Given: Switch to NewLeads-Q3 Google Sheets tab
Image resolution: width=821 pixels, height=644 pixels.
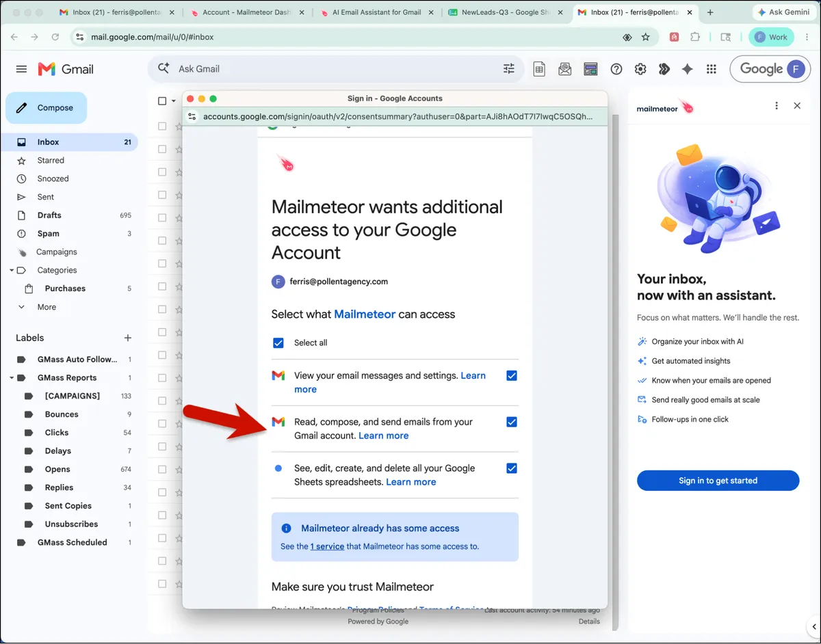Looking at the screenshot, I should coord(505,12).
